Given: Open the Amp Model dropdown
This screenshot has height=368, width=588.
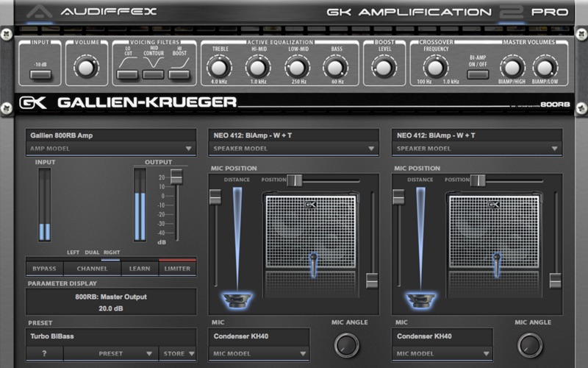Looking at the screenshot, I should [x=111, y=149].
